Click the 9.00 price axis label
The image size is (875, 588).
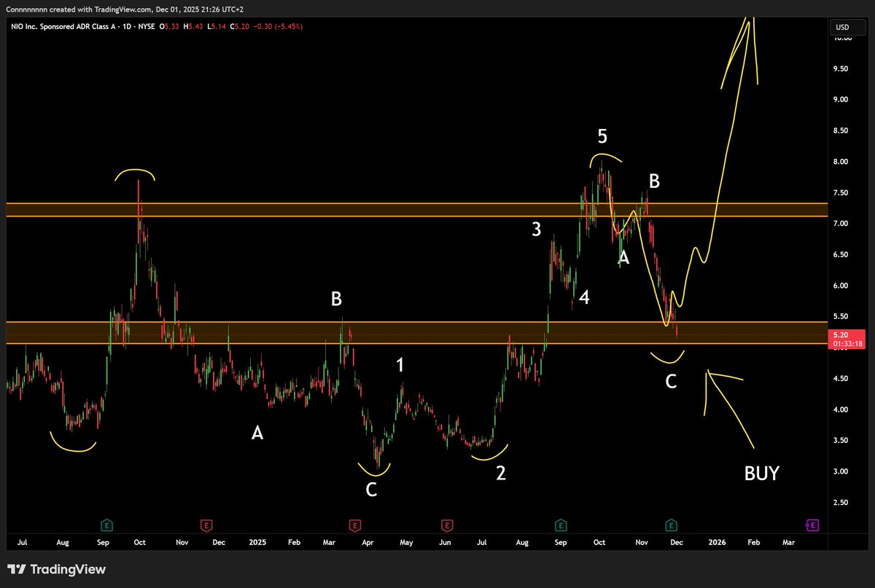(841, 99)
